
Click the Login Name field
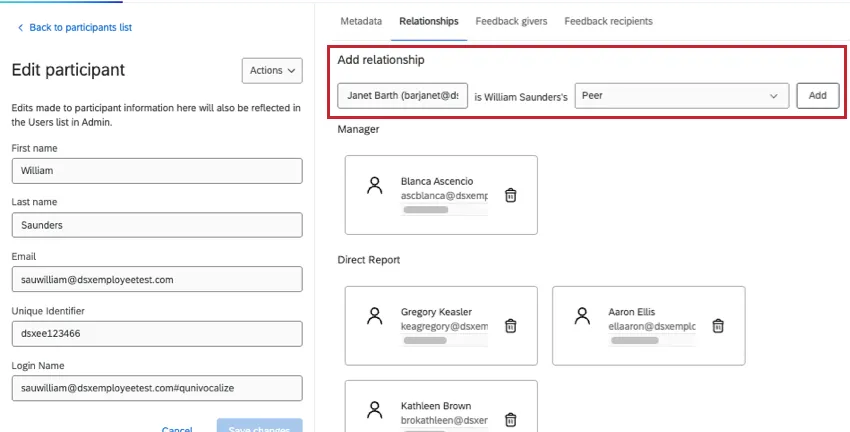(x=157, y=388)
